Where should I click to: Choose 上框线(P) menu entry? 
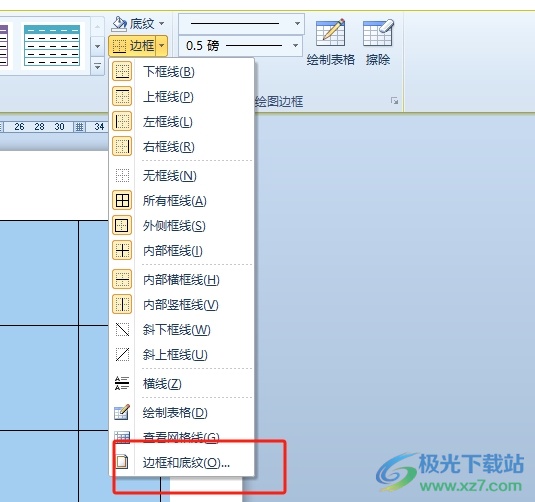coord(182,96)
